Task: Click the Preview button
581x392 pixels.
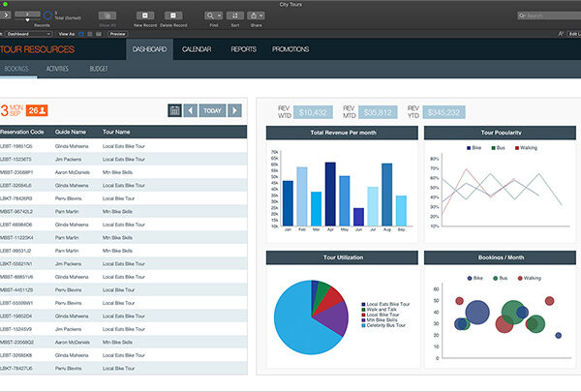Action: coord(117,33)
